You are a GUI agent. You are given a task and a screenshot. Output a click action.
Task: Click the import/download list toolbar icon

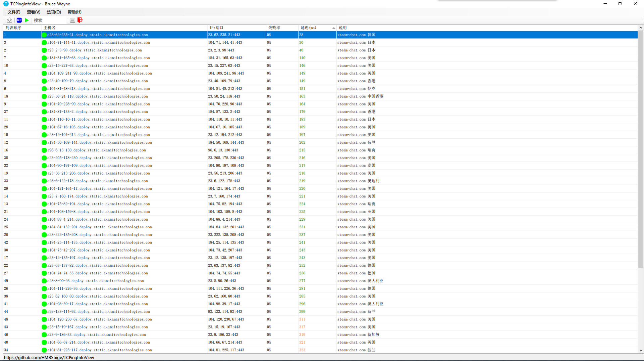click(x=9, y=20)
